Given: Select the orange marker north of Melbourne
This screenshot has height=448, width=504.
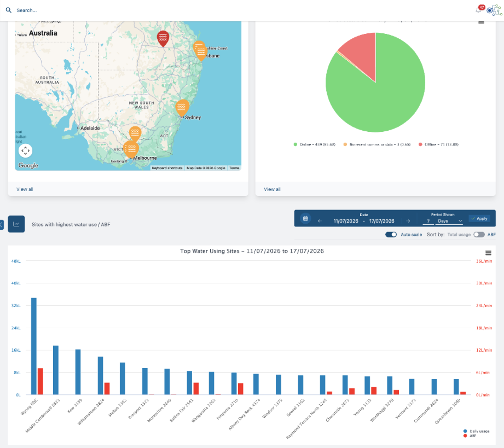Looking at the screenshot, I should pos(135,133).
